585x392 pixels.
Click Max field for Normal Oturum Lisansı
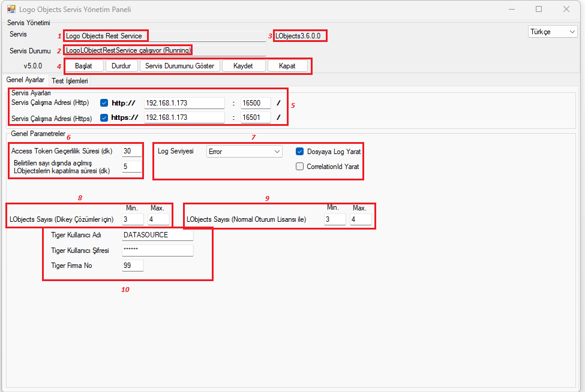click(x=361, y=219)
